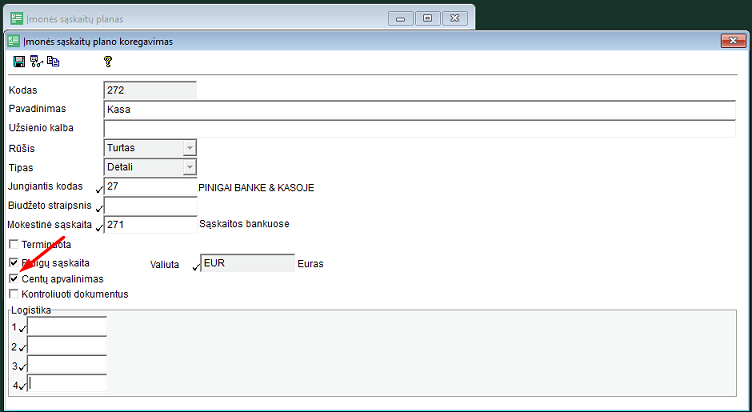Click the second toolbar icon with glasses
This screenshot has height=412, width=752.
coord(36,61)
